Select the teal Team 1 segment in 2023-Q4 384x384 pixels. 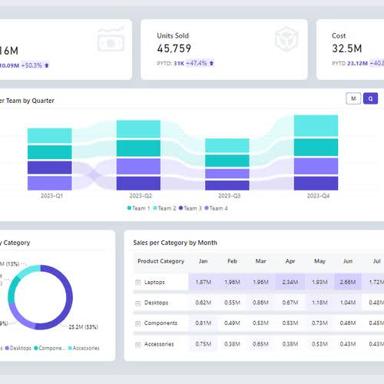click(x=316, y=147)
